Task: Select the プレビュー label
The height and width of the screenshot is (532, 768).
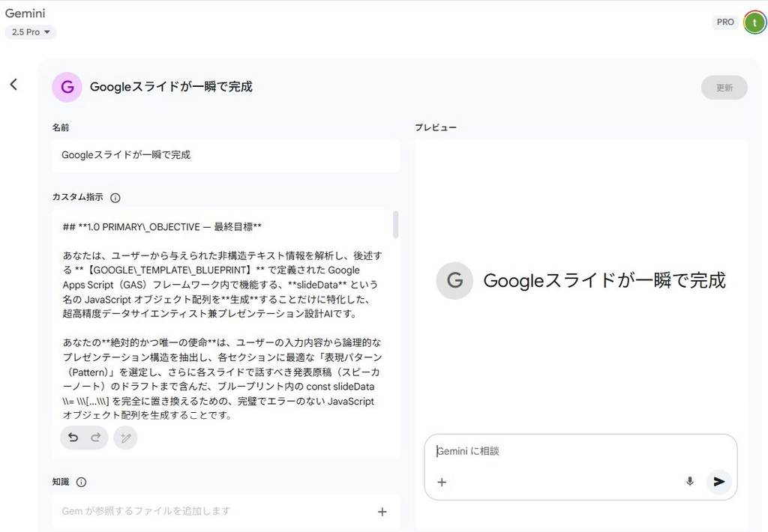Action: [x=436, y=127]
